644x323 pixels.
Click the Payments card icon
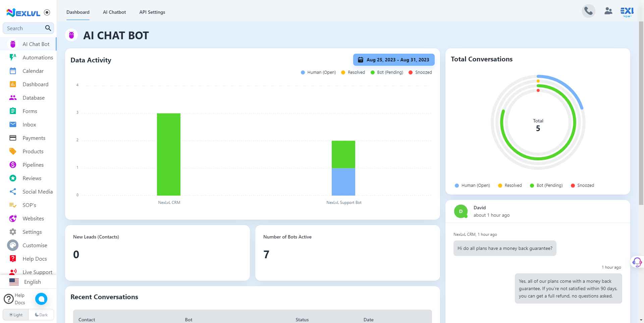[13, 138]
